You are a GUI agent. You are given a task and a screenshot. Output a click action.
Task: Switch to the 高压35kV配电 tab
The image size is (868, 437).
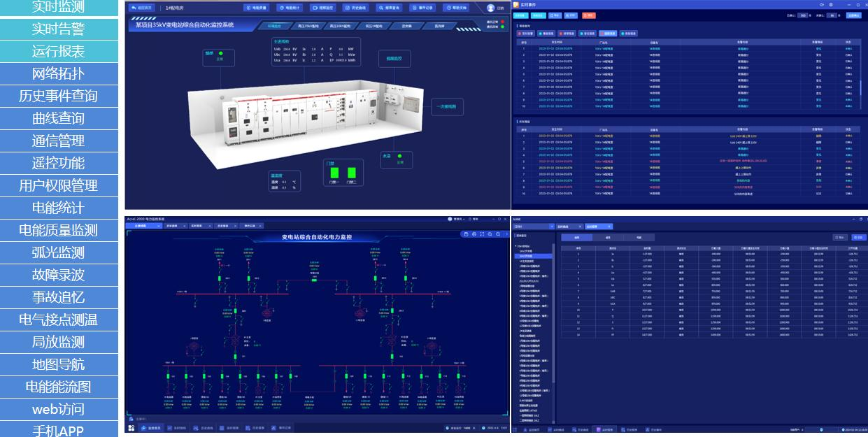308,26
